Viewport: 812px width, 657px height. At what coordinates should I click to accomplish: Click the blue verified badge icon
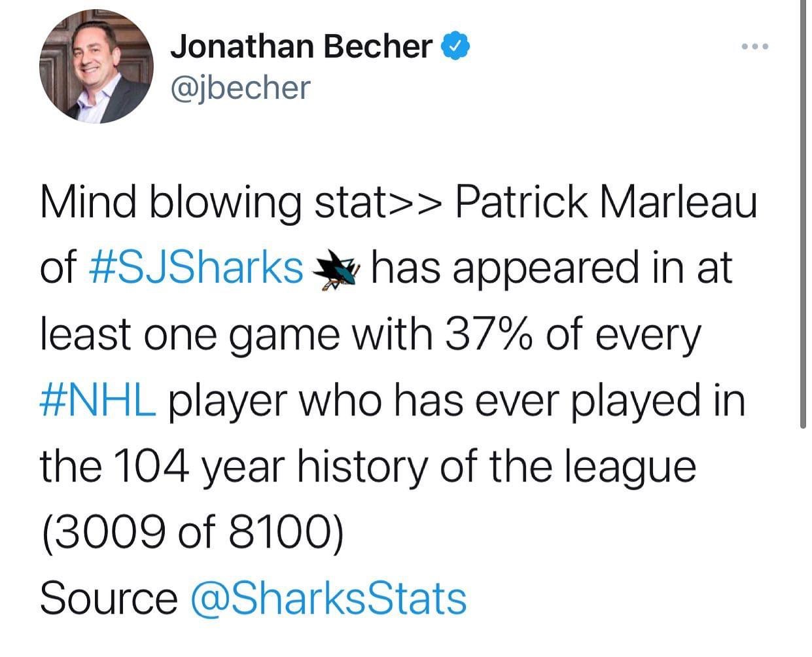455,46
